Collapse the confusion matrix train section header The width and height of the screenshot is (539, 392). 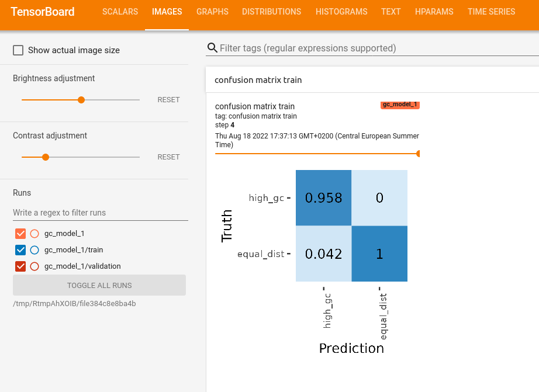258,80
